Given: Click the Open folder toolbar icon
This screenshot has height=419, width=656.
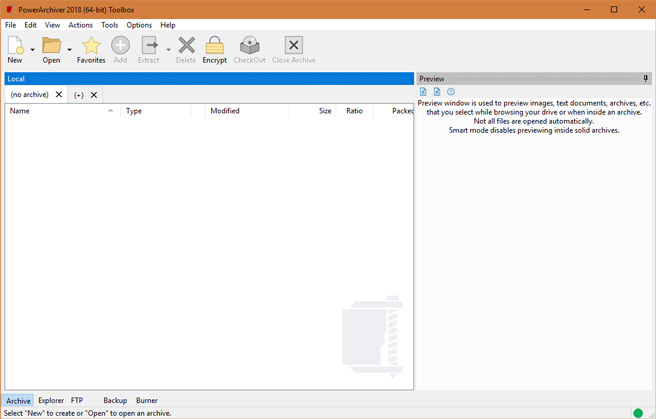Looking at the screenshot, I should point(50,46).
